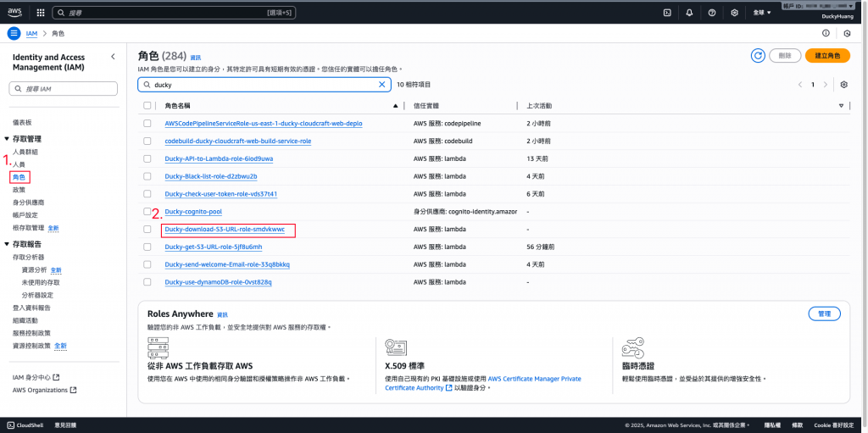Screen dimensions: 868x433
Task: Click the sort arrow on 角色名稱 column
Action: pyautogui.click(x=395, y=106)
